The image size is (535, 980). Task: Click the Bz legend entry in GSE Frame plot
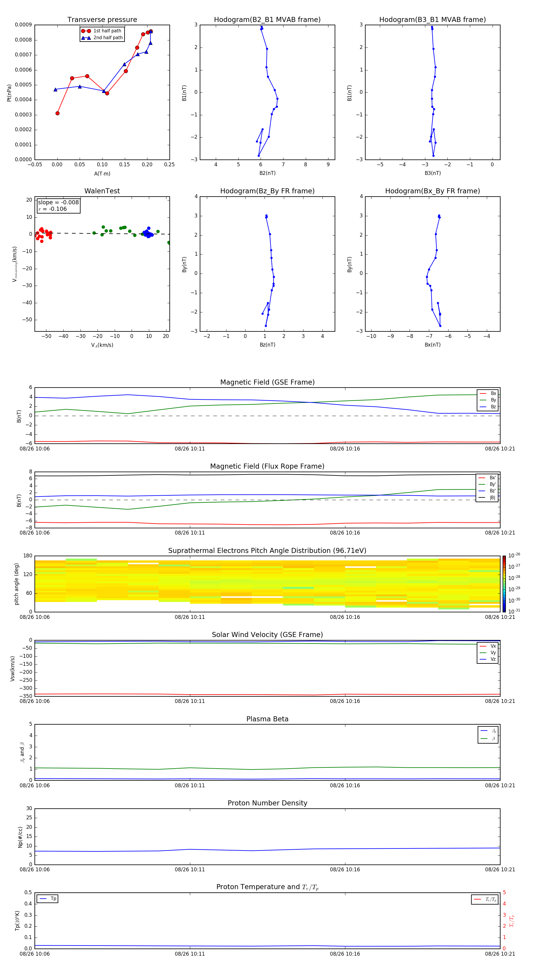pos(488,407)
